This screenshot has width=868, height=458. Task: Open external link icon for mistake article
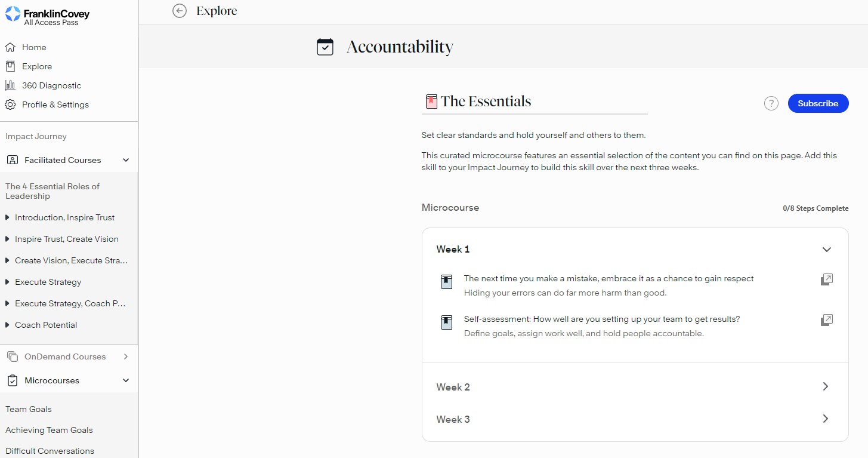827,279
